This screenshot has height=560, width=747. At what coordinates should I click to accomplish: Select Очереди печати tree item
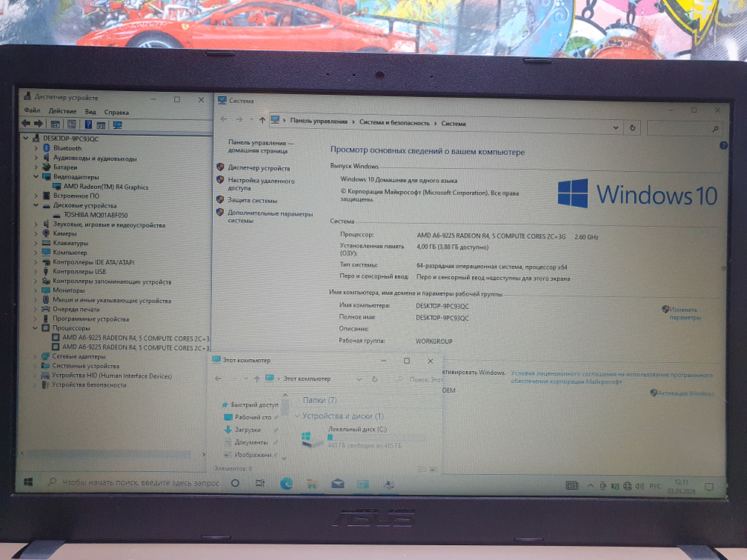click(x=75, y=309)
